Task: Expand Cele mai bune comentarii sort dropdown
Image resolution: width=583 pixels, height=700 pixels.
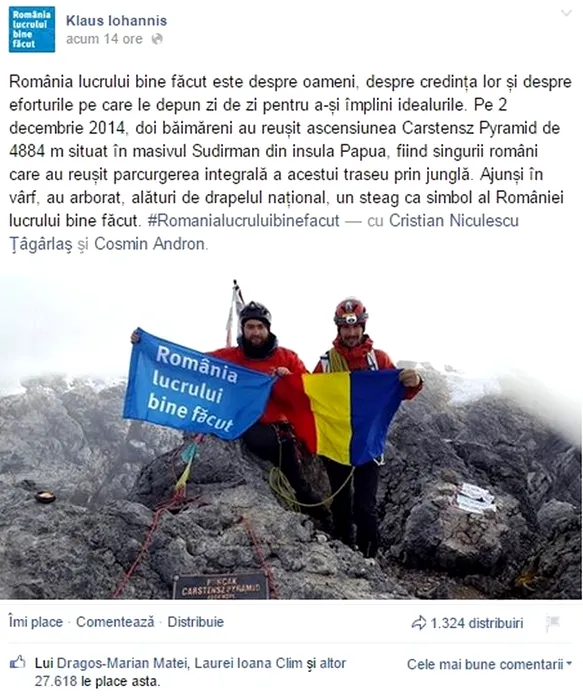Action: tap(489, 664)
